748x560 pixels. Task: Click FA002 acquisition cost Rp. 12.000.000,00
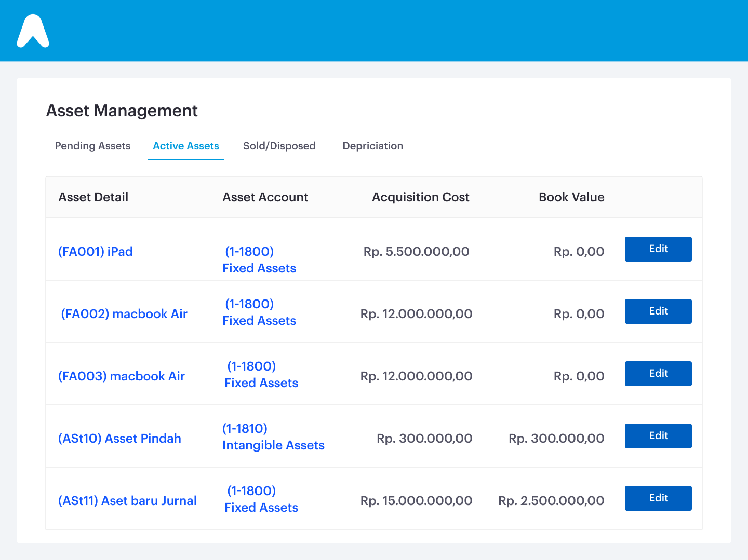[417, 314]
